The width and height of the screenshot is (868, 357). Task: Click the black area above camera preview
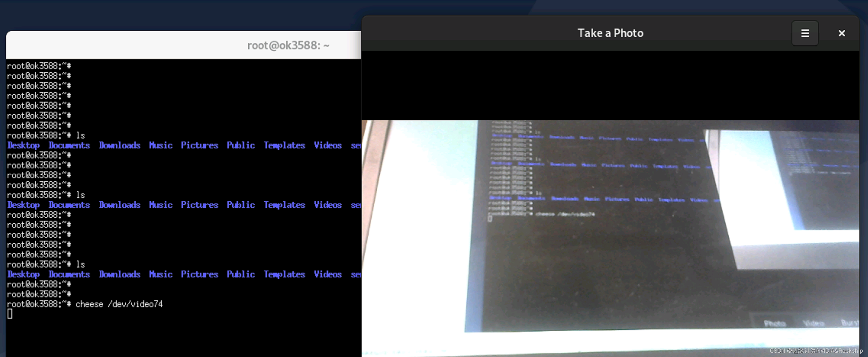pos(610,84)
